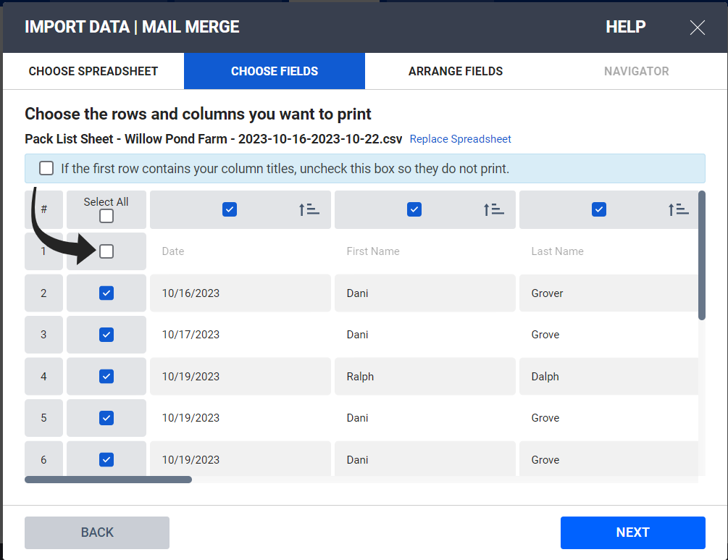Viewport: 728px width, 560px height.
Task: Go back with the Back button
Action: (97, 532)
